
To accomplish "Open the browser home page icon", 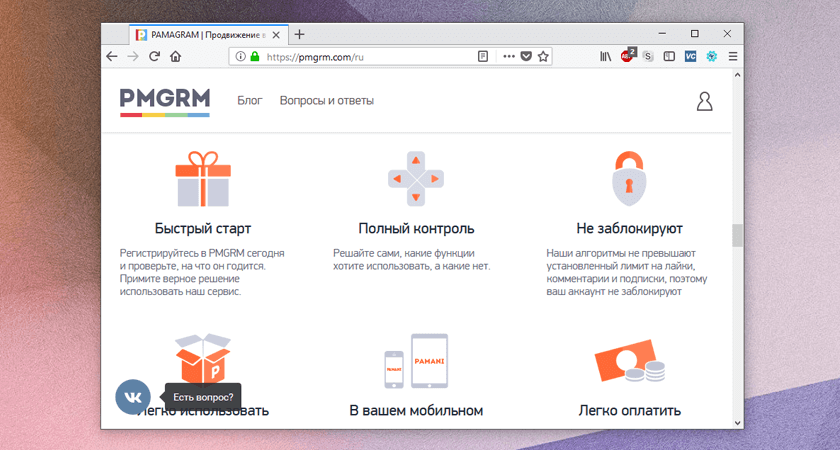I will tap(175, 56).
